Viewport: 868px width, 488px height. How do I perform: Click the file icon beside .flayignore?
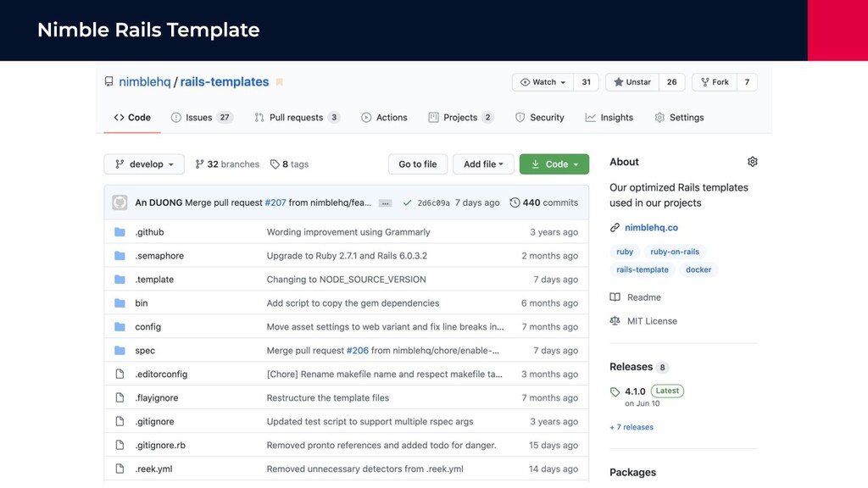coord(120,398)
